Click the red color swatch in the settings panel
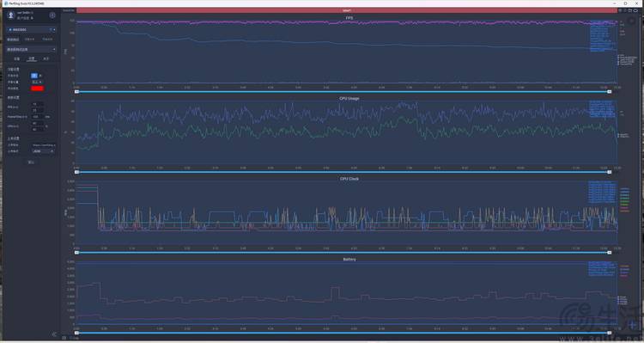This screenshot has width=644, height=343. point(37,88)
